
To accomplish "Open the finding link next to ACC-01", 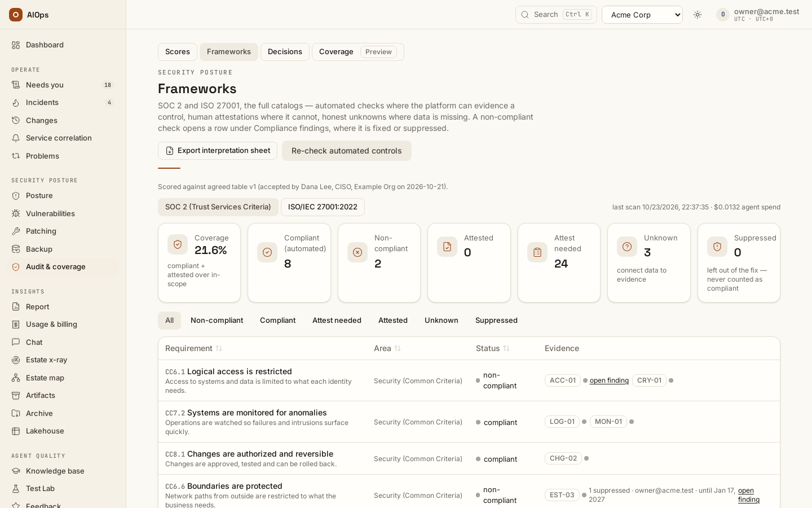I will (609, 380).
